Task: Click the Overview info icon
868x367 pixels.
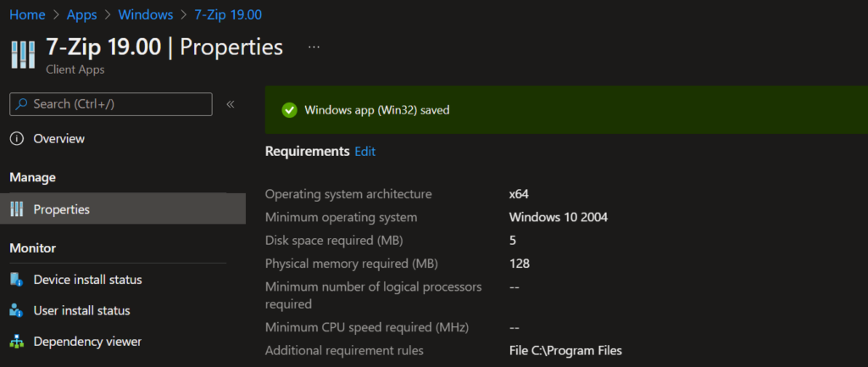Action: click(x=17, y=139)
